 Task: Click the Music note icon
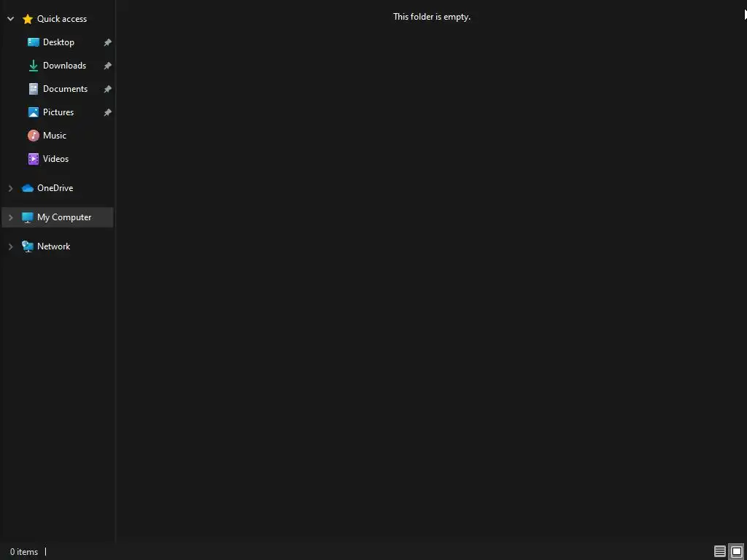click(x=34, y=136)
